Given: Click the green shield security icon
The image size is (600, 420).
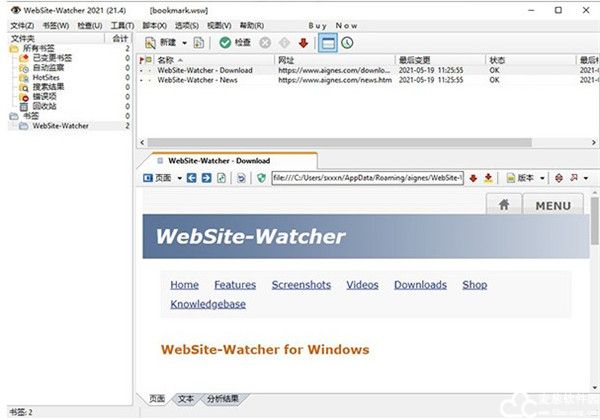Looking at the screenshot, I should [261, 178].
